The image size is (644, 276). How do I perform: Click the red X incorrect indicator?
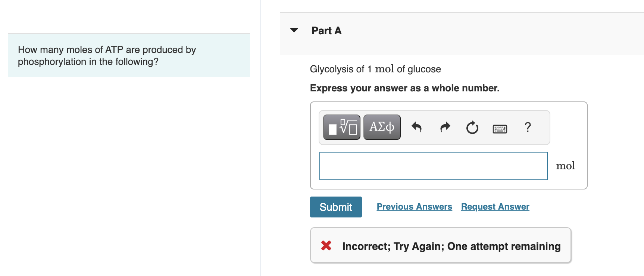coord(326,245)
